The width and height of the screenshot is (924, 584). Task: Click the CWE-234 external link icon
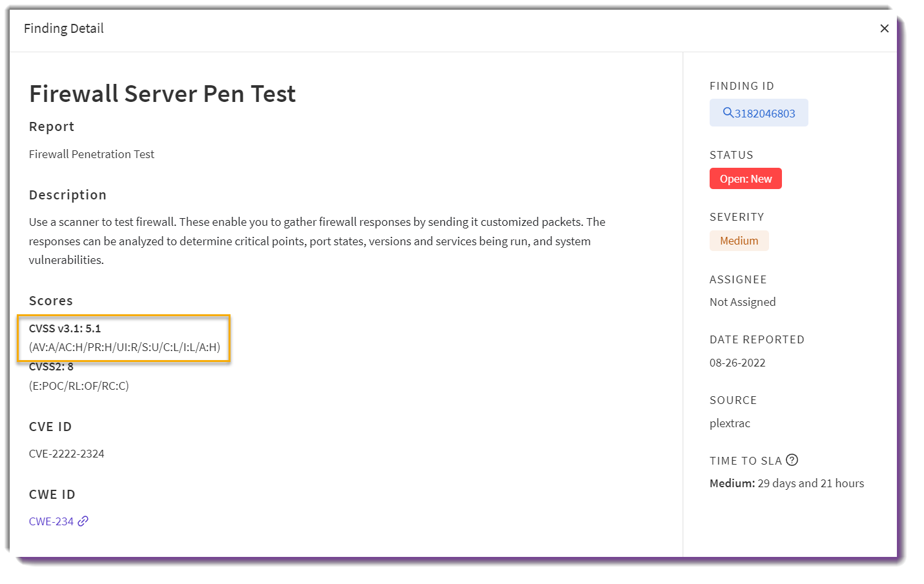pyautogui.click(x=83, y=521)
